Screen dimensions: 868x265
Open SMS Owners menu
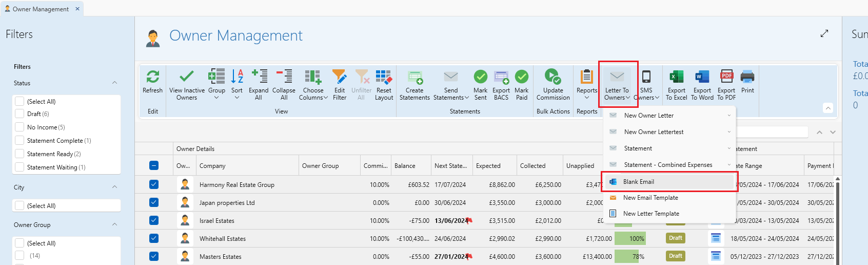tap(646, 85)
